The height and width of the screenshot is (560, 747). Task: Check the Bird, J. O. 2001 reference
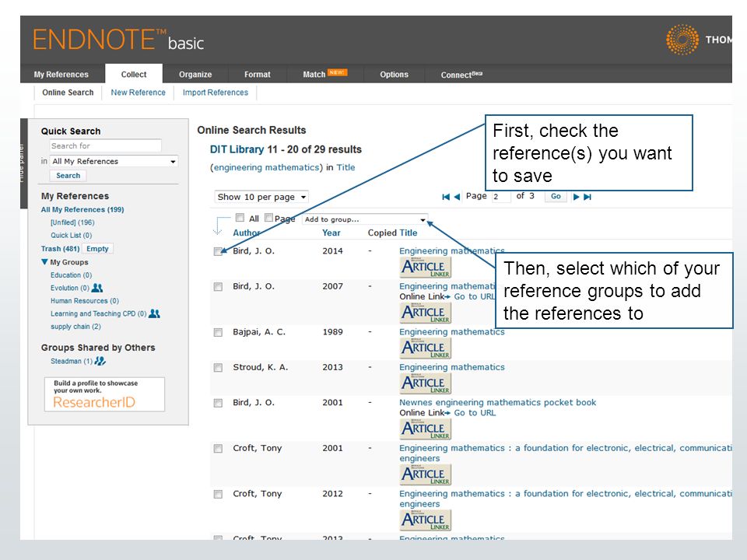218,403
